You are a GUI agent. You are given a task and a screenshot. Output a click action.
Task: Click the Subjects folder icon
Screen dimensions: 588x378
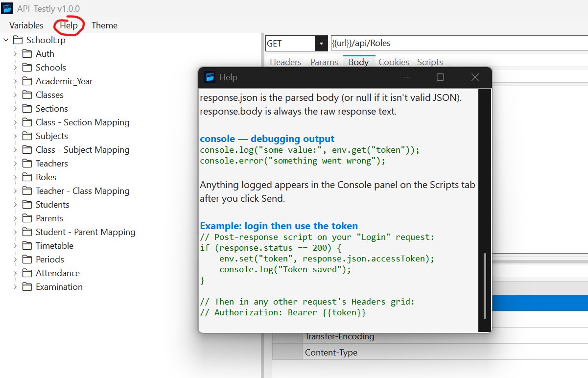point(27,136)
